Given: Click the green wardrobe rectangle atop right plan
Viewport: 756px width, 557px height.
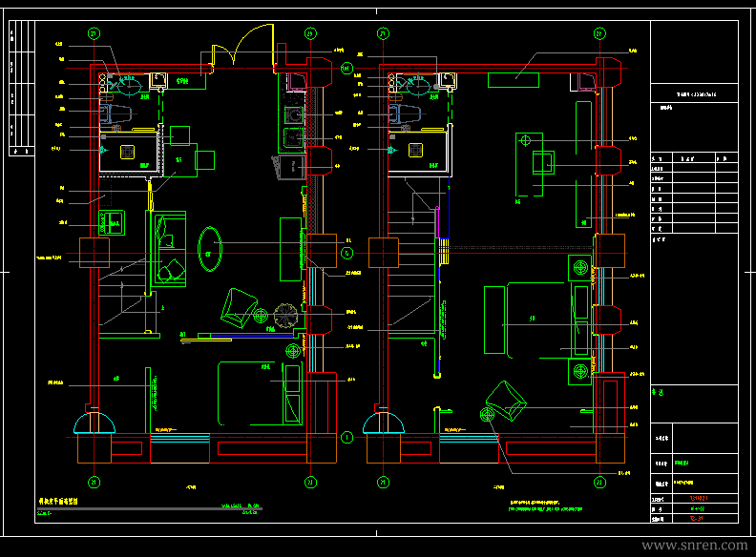Looking at the screenshot, I should click(514, 80).
